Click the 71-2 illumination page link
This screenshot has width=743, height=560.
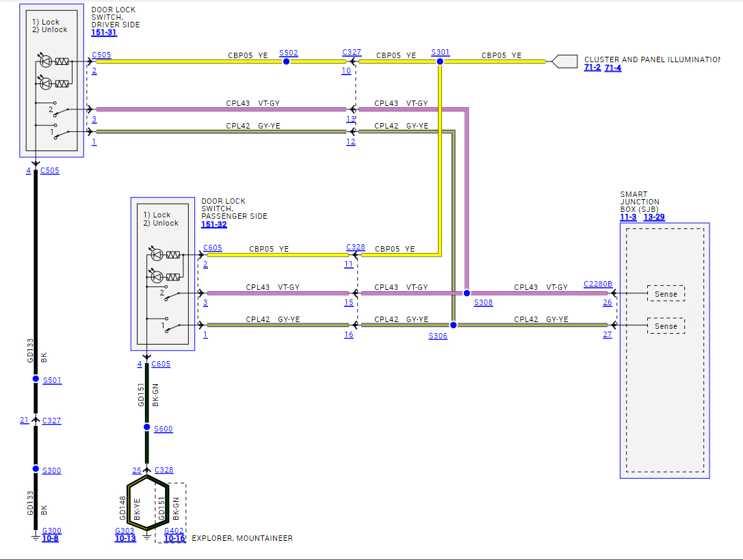click(x=592, y=68)
